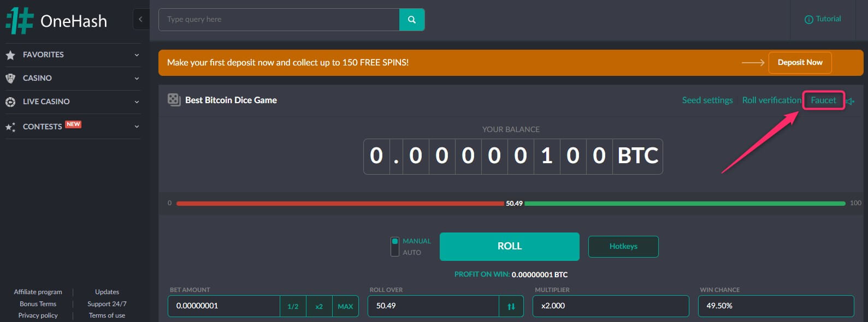Click the dice icon in game header
Image resolution: width=868 pixels, height=322 pixels.
(174, 100)
